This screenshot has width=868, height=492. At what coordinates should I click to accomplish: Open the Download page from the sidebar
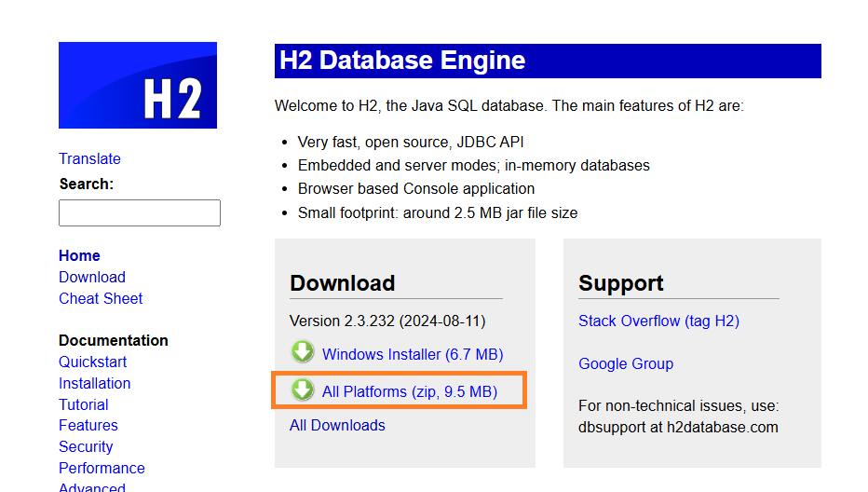point(92,277)
